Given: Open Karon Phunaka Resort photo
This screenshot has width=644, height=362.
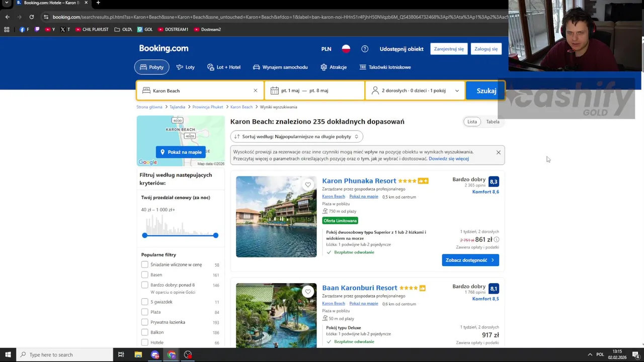Looking at the screenshot, I should pos(276,217).
